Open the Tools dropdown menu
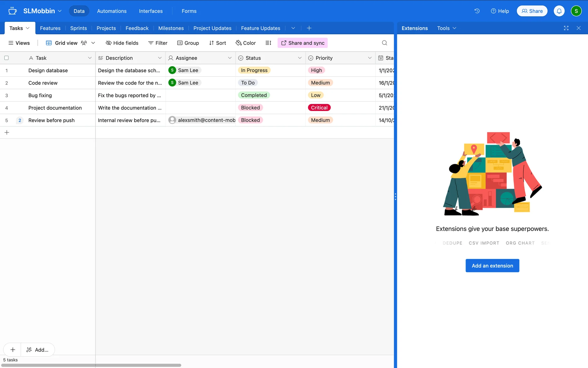588x368 pixels. [x=447, y=28]
